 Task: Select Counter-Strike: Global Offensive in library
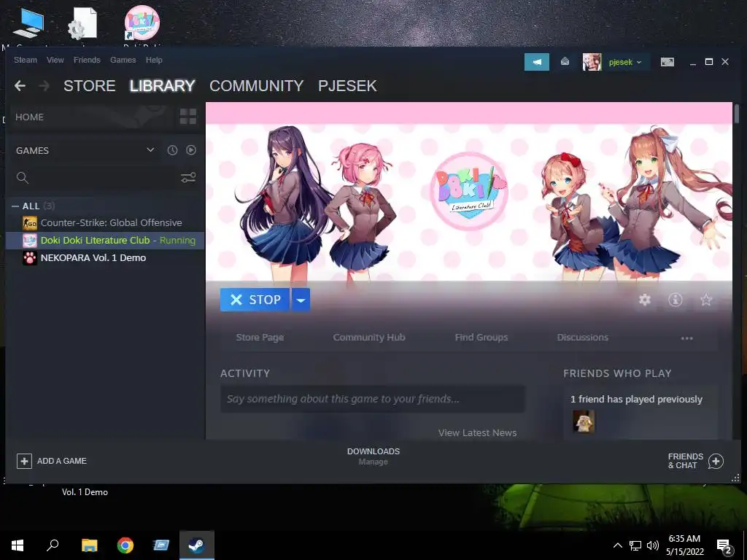[x=105, y=223]
